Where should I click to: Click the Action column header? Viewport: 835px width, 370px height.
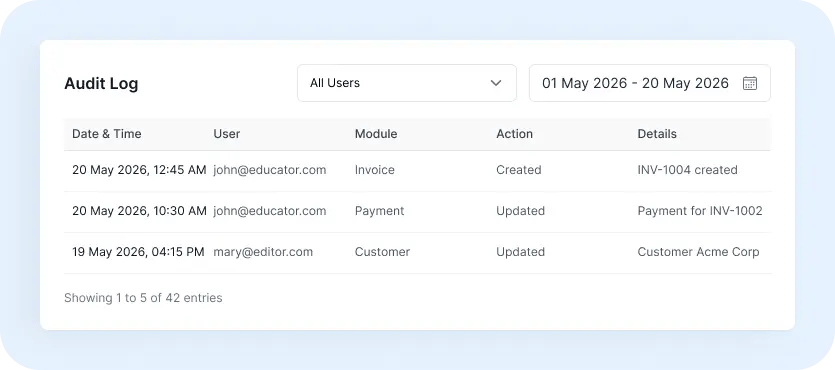pos(514,134)
